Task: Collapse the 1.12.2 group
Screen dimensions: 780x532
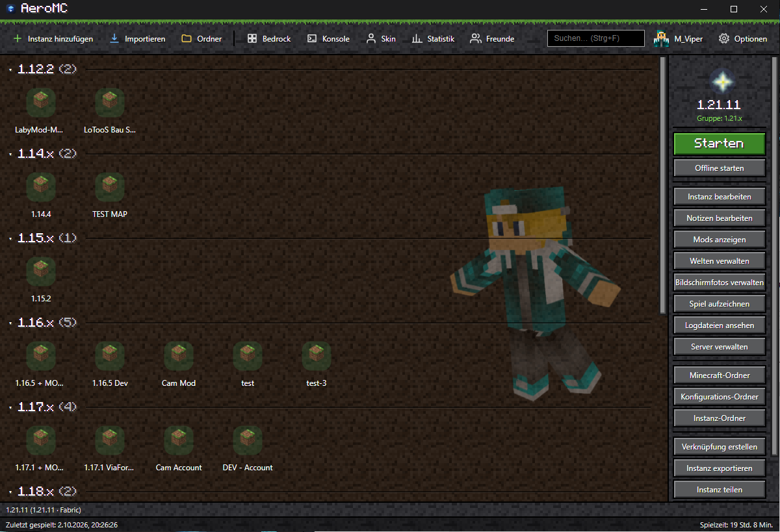Action: point(11,70)
